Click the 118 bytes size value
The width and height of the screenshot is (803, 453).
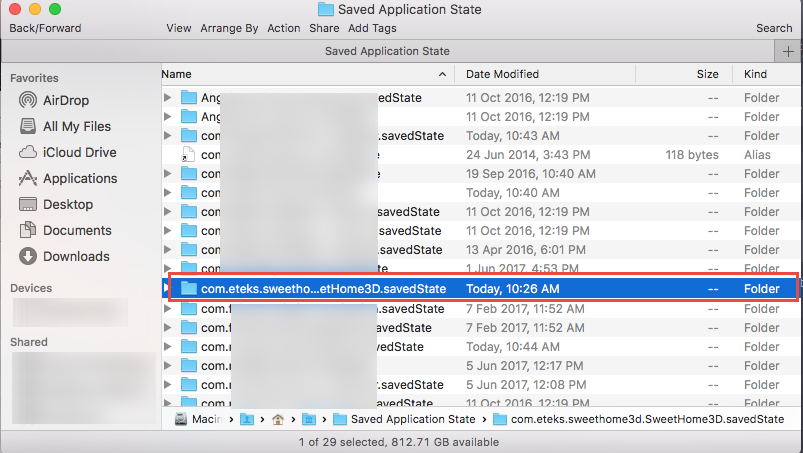(692, 155)
